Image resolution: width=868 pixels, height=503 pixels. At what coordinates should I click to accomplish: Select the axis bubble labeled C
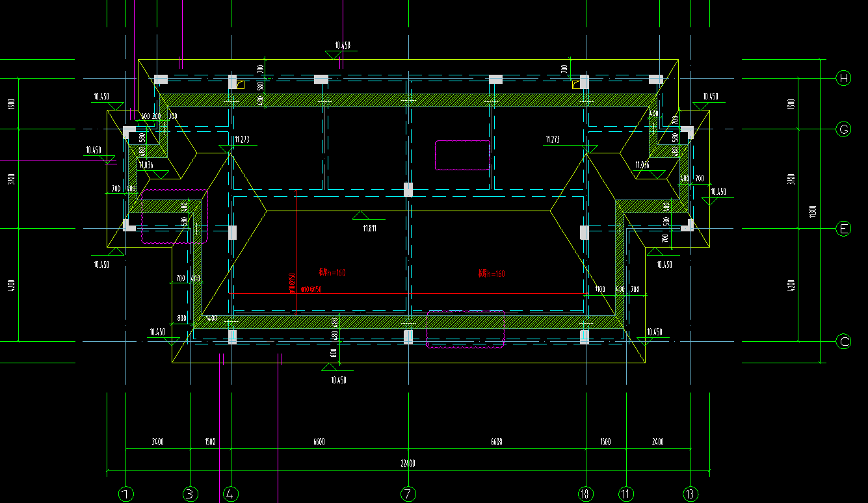[x=843, y=342]
